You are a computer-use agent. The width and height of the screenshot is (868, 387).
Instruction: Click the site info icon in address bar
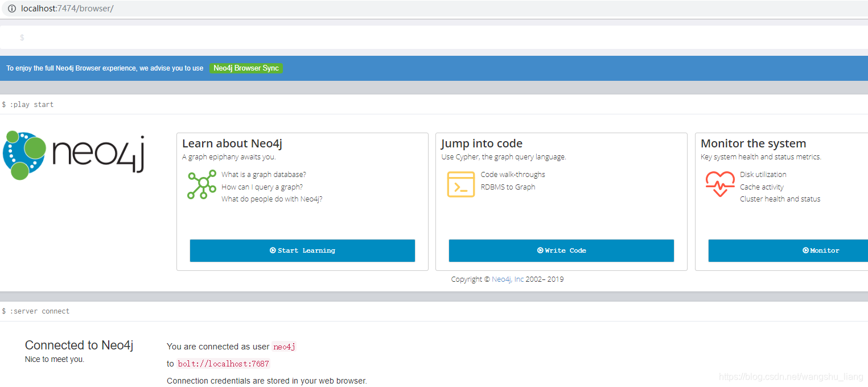point(12,9)
